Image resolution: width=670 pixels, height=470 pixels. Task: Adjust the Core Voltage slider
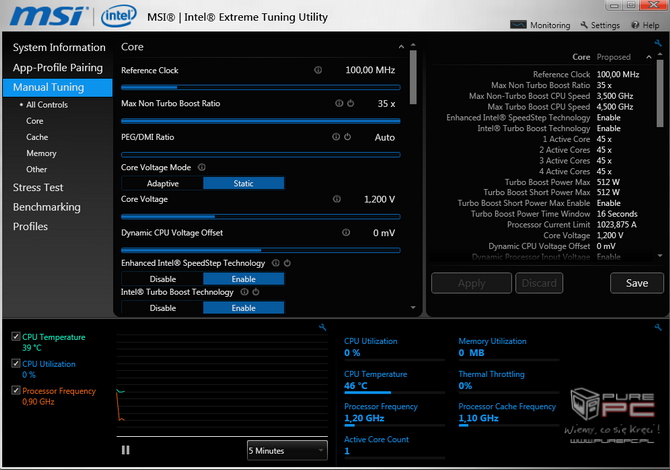click(x=261, y=217)
